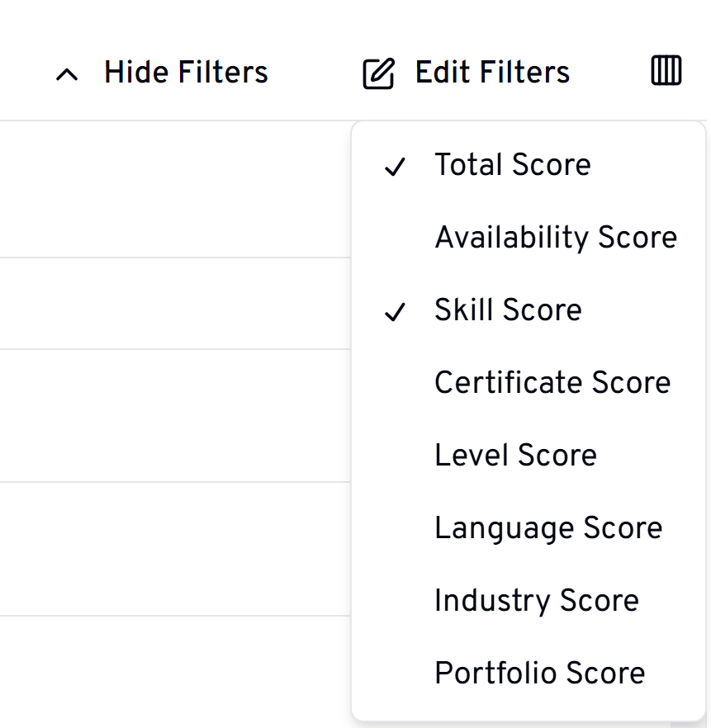Tick the empty check slot beside Portfolio Score

[x=396, y=674]
